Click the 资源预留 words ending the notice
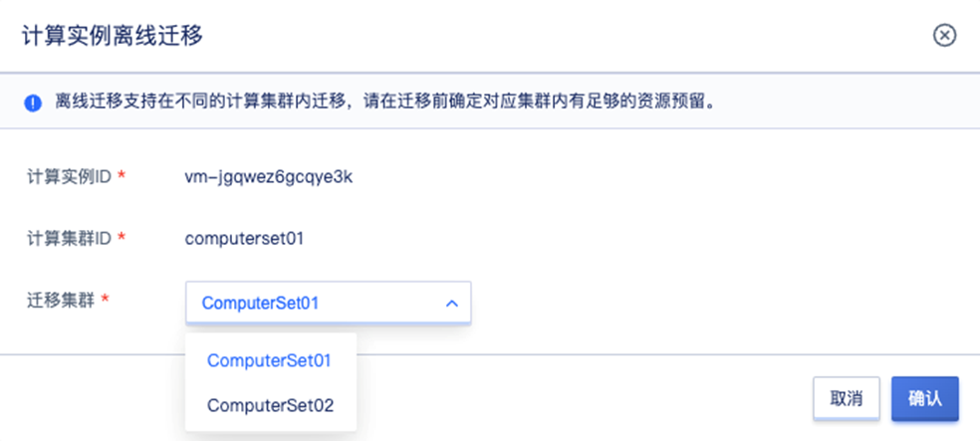 click(677, 102)
